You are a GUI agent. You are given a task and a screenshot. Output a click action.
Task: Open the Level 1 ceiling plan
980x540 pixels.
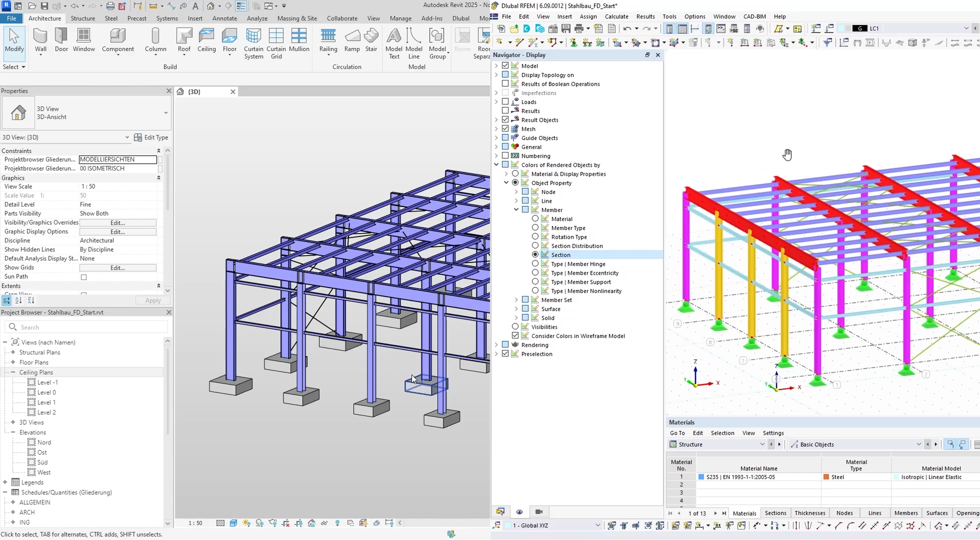coord(46,402)
